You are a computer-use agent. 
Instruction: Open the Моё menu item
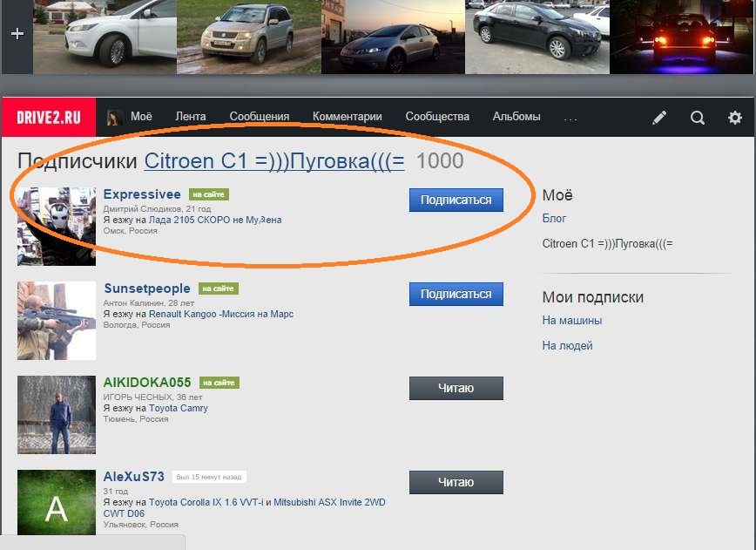(141, 117)
